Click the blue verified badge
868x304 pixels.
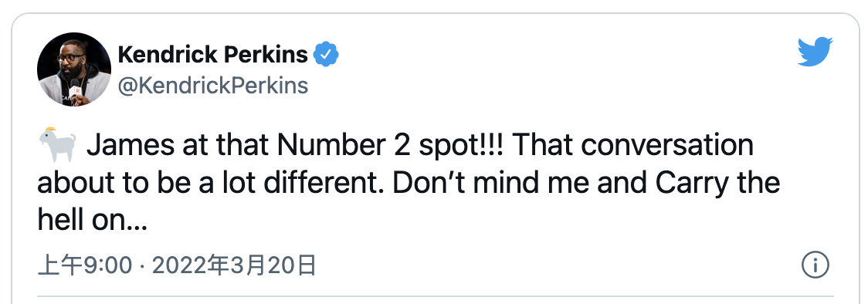pos(326,54)
